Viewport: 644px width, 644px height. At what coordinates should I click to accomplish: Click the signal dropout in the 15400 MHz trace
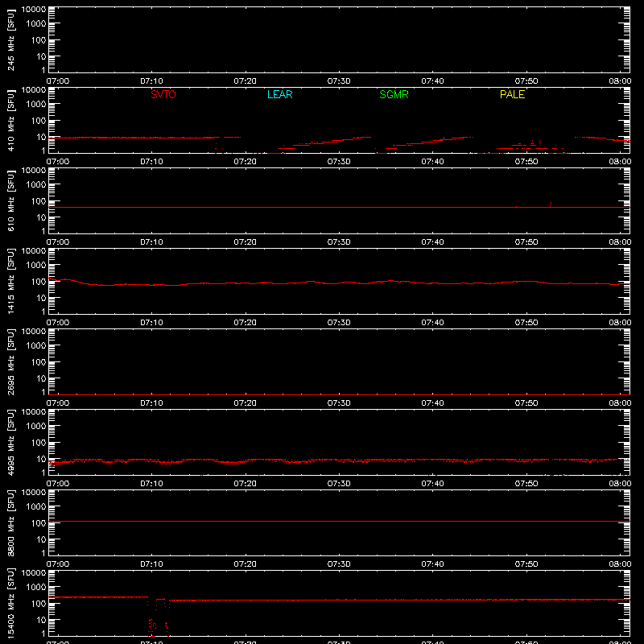pos(158,618)
